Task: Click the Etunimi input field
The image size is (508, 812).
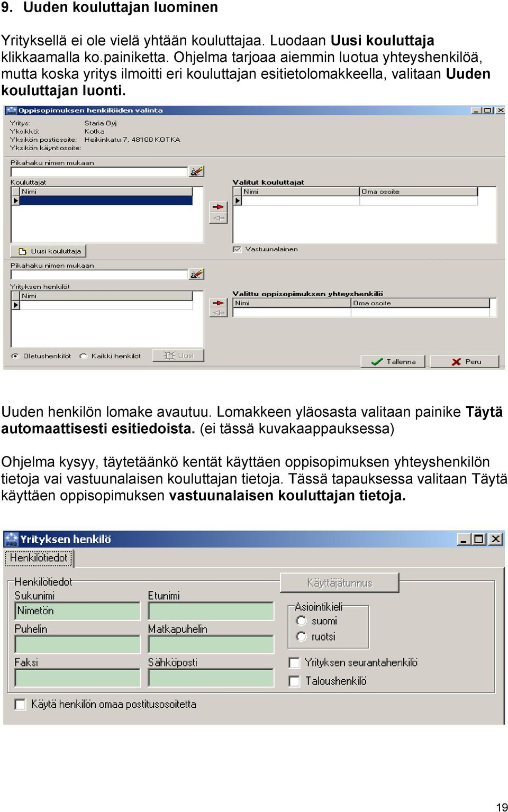Action: point(211,611)
